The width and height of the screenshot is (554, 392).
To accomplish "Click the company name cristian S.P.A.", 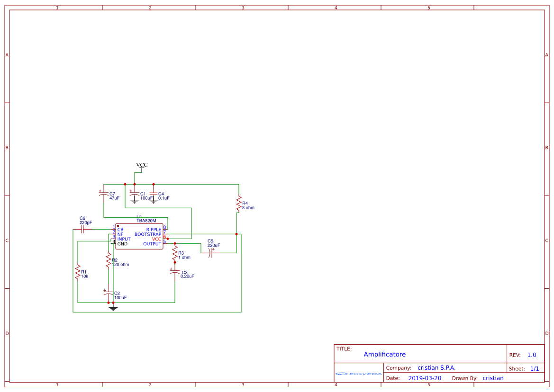I will (x=436, y=367).
